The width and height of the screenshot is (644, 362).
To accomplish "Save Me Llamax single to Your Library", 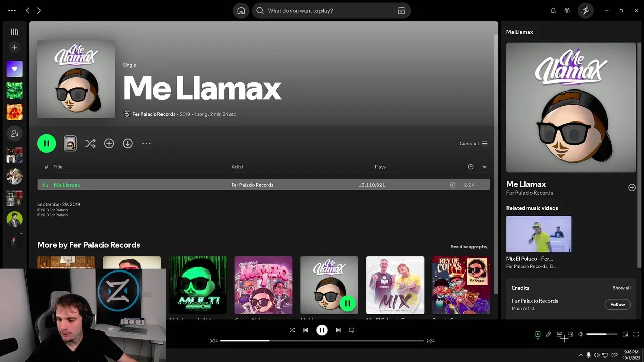I will [x=109, y=143].
